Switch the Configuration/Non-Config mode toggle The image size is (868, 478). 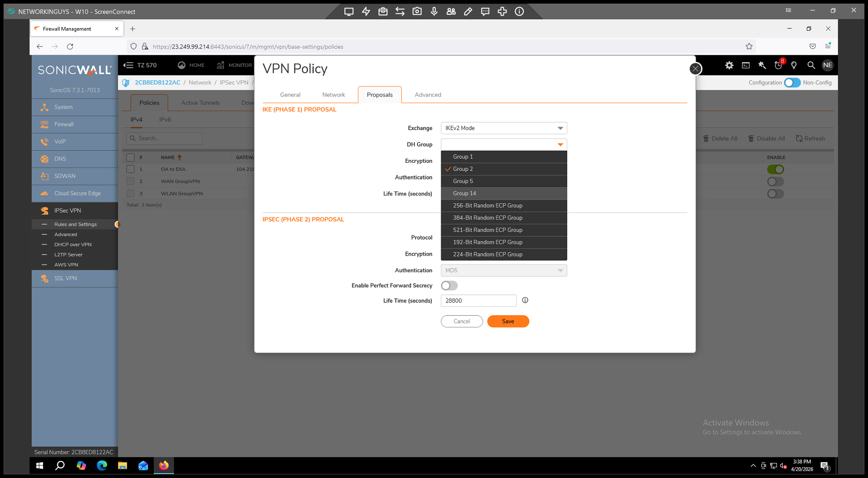792,83
